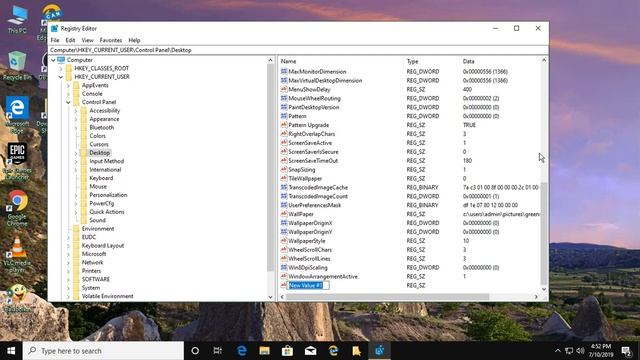Open Task View from taskbar
This screenshot has width=640, height=360.
click(x=218, y=351)
